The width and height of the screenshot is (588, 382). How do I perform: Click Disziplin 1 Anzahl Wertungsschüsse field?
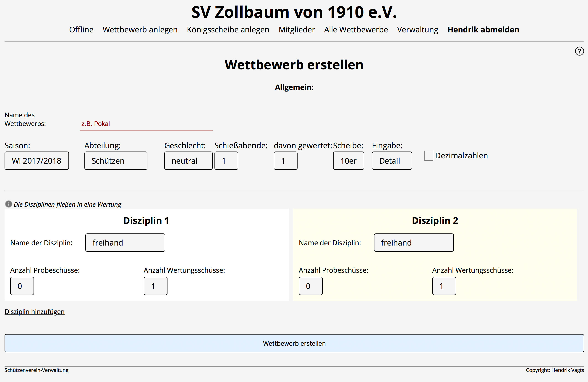pos(155,286)
